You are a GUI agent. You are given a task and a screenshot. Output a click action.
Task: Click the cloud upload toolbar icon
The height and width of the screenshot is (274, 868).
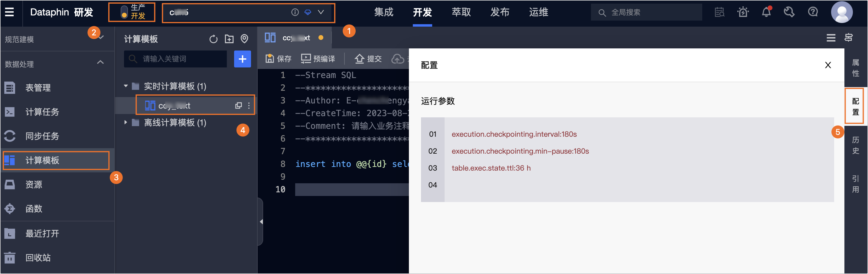(398, 59)
